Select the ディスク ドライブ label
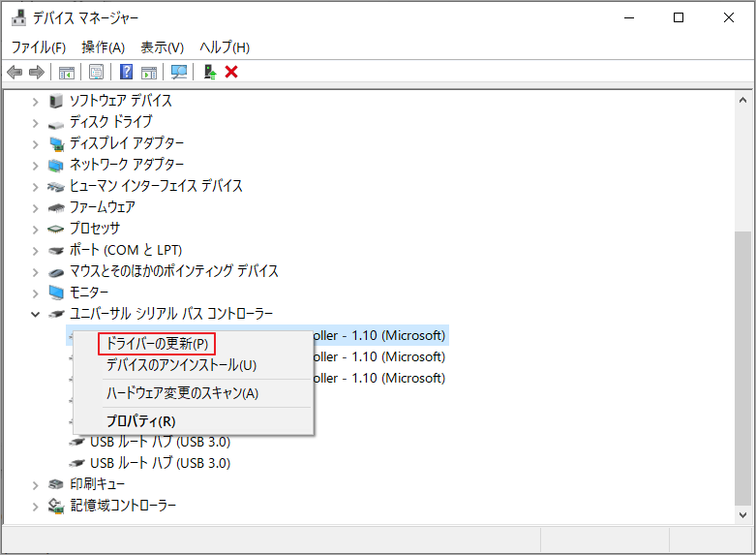The width and height of the screenshot is (756, 555). [x=111, y=122]
